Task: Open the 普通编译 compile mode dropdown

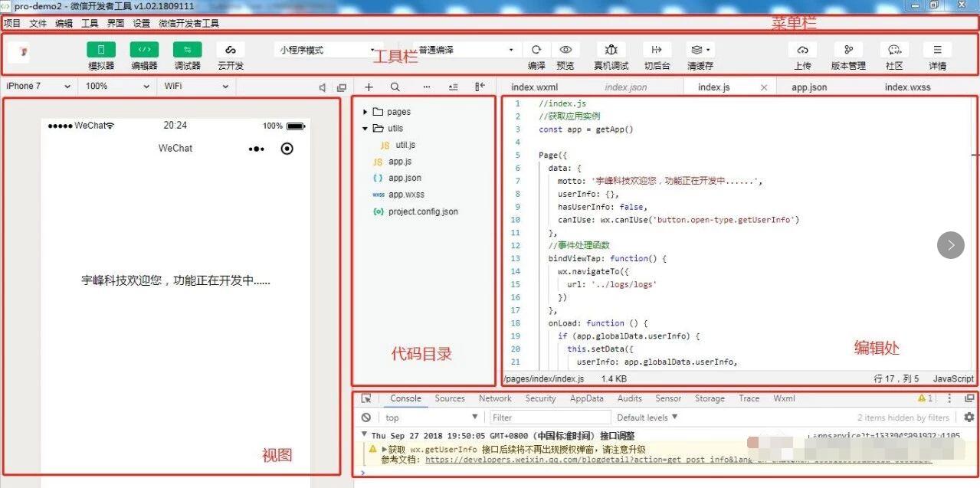Action: (x=460, y=48)
